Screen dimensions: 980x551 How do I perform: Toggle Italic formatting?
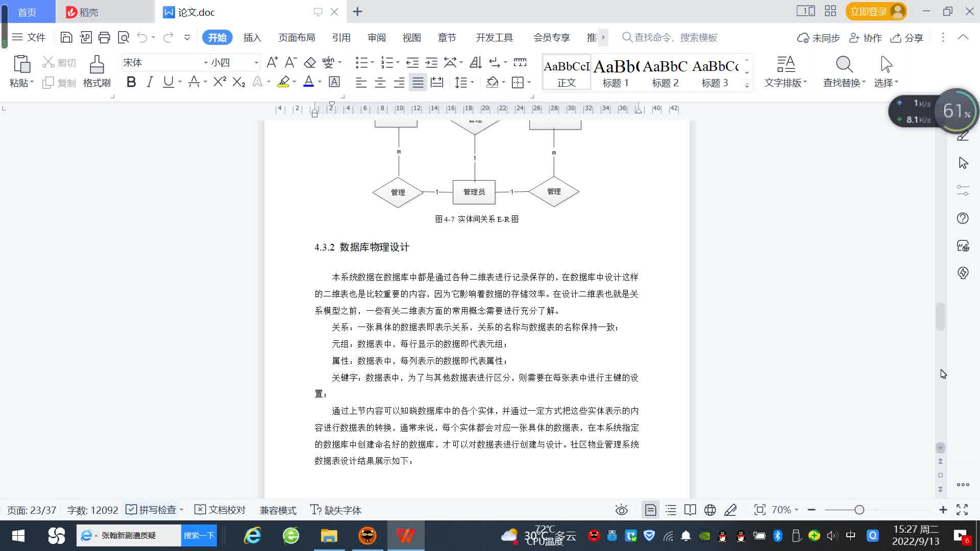(x=150, y=82)
